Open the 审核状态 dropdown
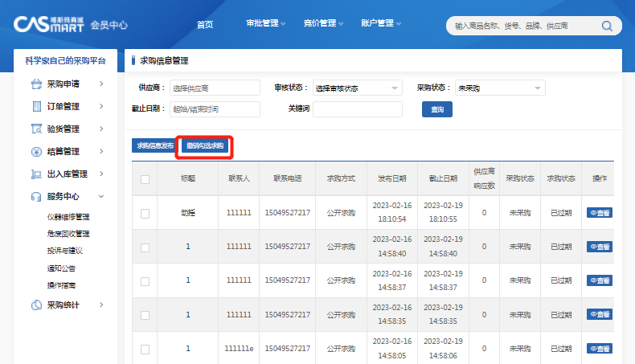This screenshot has width=635, height=364. tap(358, 88)
